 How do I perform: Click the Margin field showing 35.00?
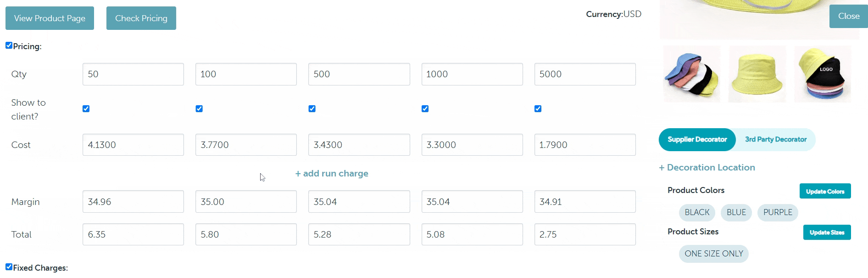pos(246,202)
